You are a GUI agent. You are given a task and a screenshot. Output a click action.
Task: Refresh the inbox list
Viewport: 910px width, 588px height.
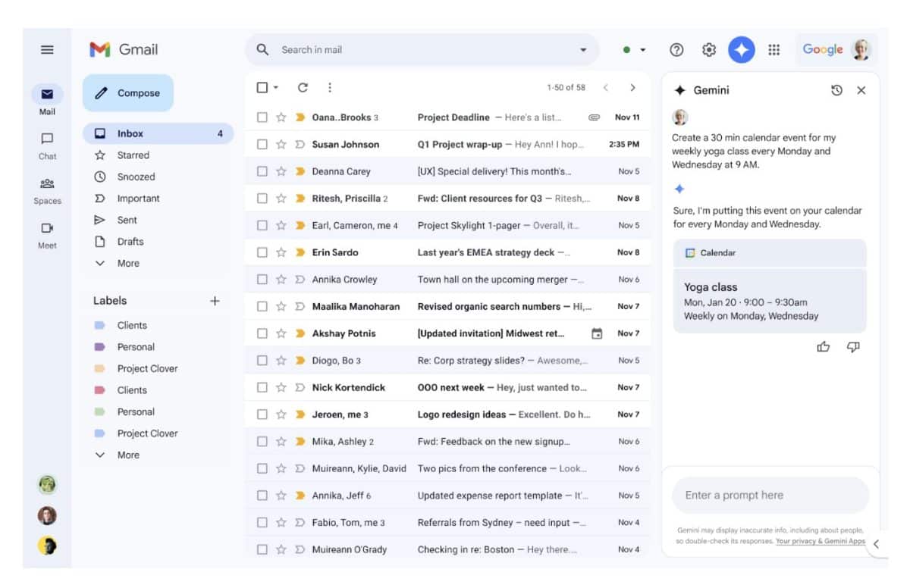coord(303,87)
